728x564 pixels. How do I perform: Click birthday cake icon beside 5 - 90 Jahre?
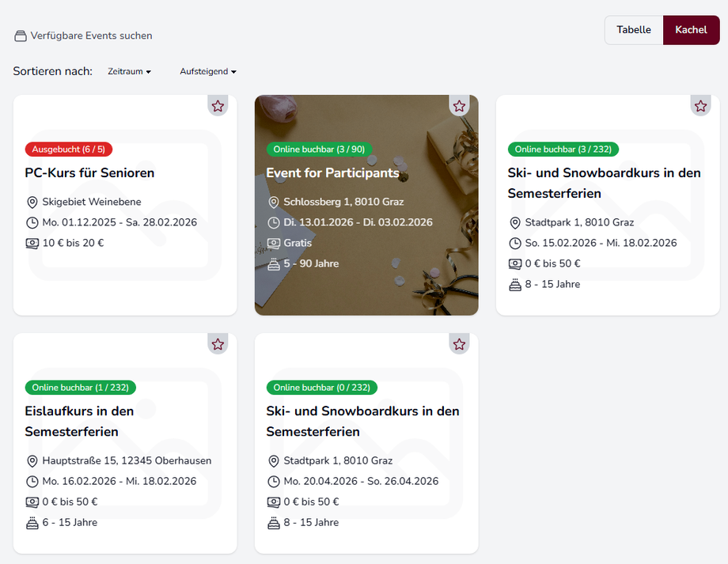pos(274,264)
